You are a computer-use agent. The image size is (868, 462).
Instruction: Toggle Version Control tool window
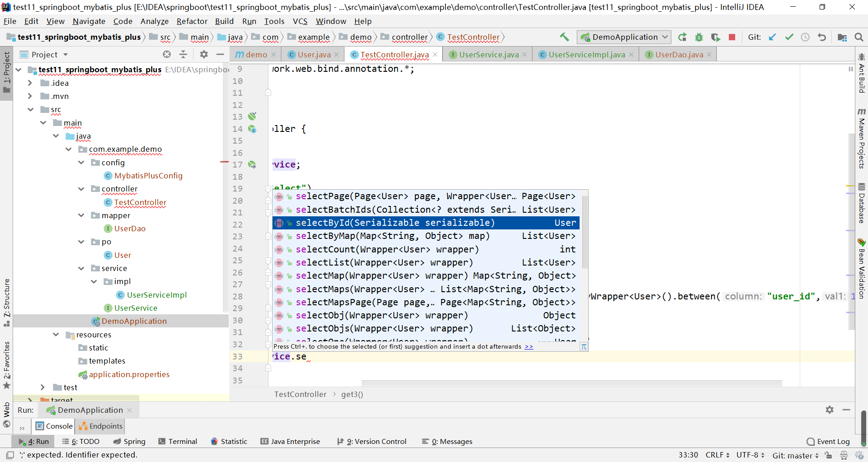click(x=372, y=441)
